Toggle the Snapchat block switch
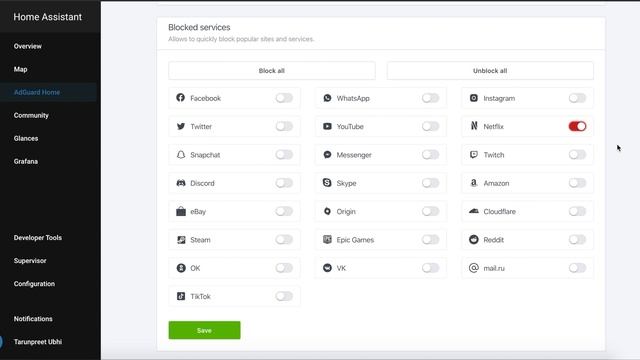This screenshot has height=360, width=640. 284,155
